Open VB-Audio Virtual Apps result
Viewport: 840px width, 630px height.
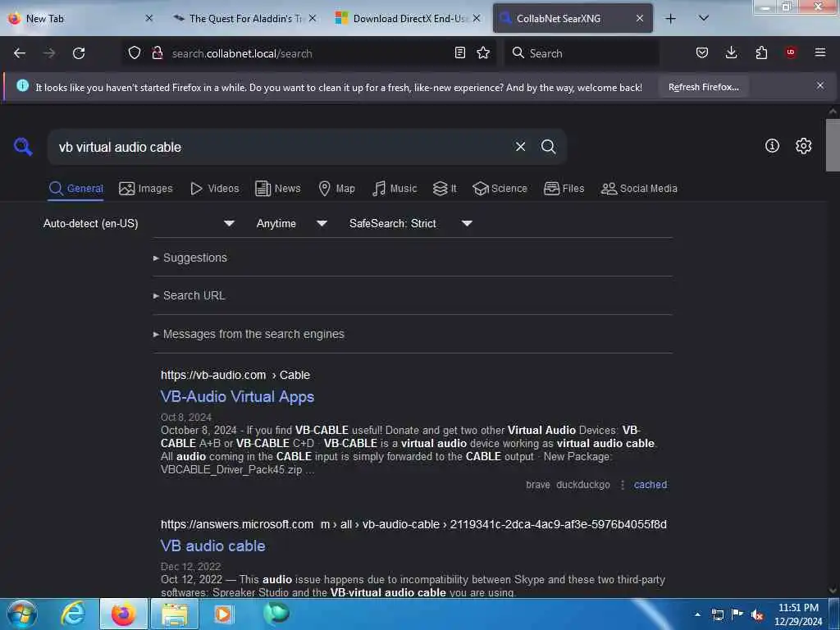237,397
